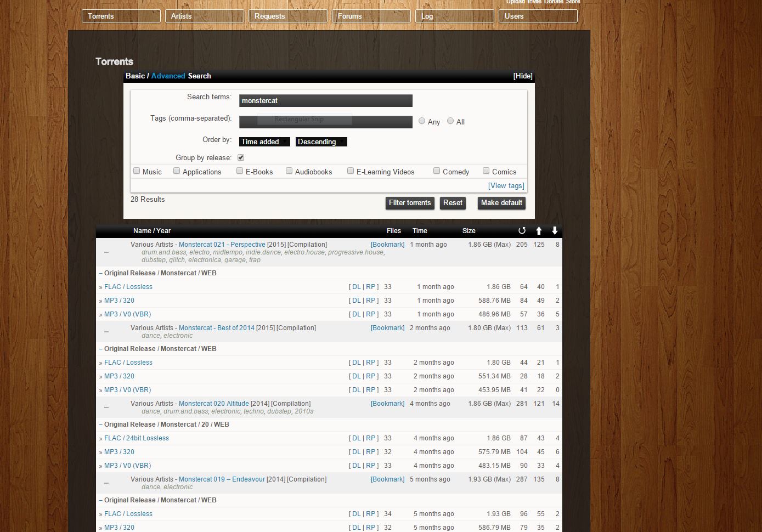Screen dimensions: 762x532
Task: Bookmark Monstercat 020 Altitude
Action: (387, 404)
